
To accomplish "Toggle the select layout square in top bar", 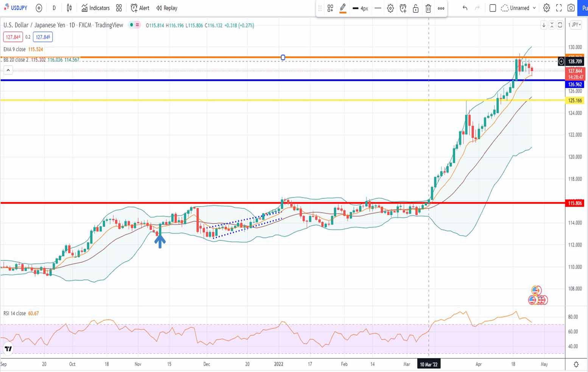I will click(493, 8).
